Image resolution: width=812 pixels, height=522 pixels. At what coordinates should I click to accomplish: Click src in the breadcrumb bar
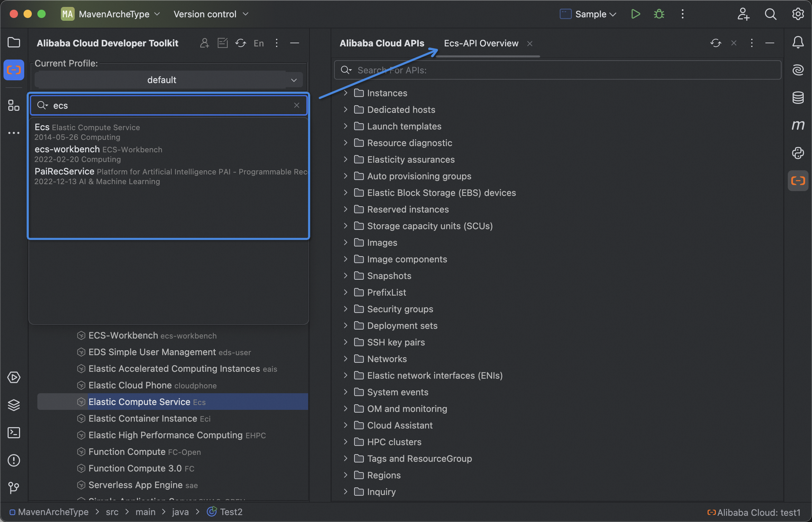click(x=112, y=512)
